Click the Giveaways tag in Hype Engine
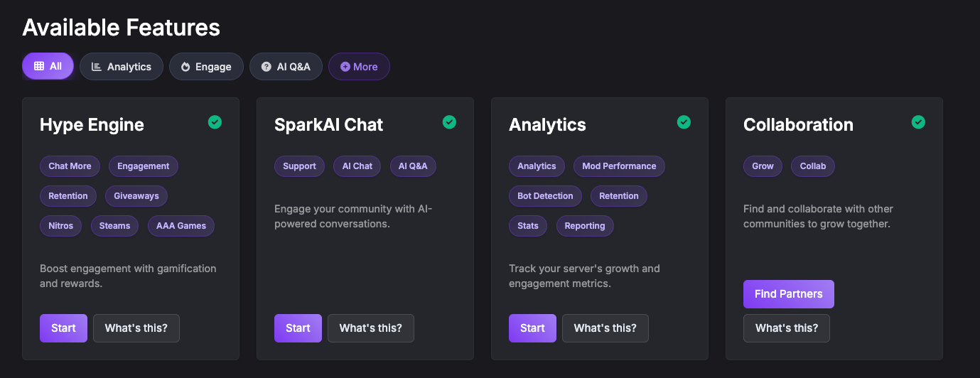This screenshot has height=378, width=980. (136, 196)
